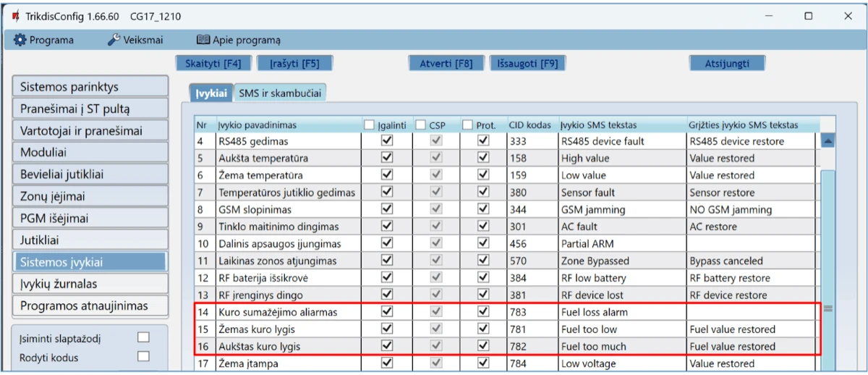This screenshot has width=868, height=375.
Task: Click the Atsijungti button
Action: pos(726,63)
